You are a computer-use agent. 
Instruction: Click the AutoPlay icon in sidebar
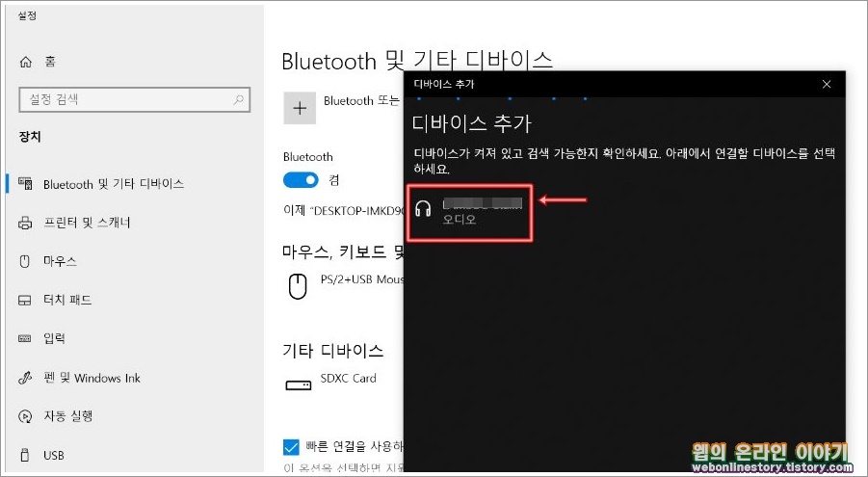pyautogui.click(x=25, y=416)
